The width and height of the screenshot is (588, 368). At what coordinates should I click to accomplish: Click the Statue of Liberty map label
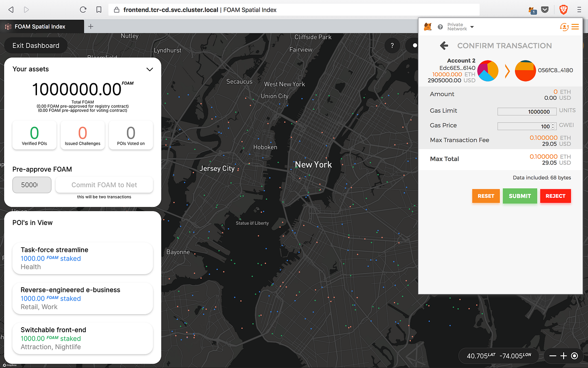coord(252,223)
